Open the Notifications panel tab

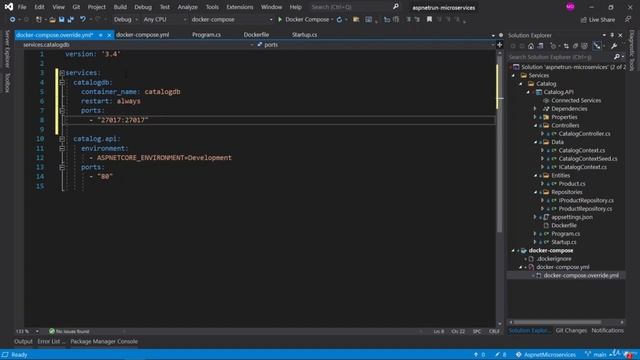point(607,331)
